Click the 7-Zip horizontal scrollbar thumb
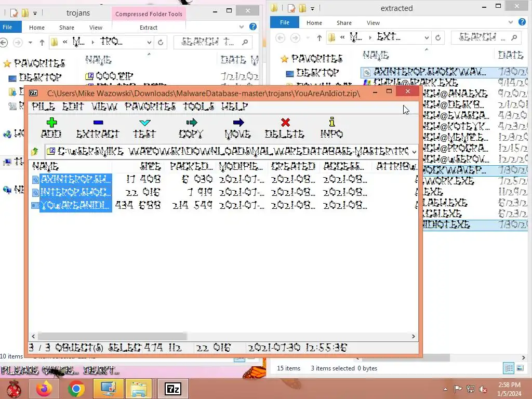This screenshot has width=532, height=399. 112,336
